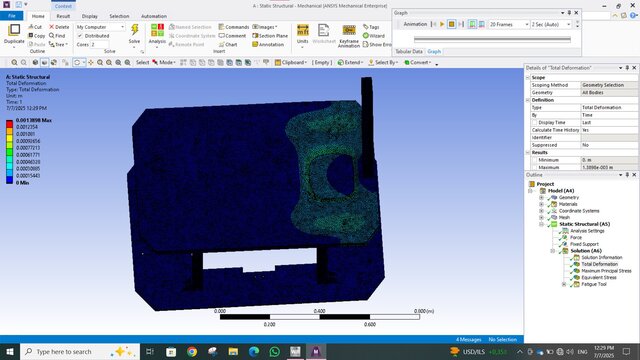Open File Explorer from the taskbar
Image resolution: width=640 pixels, height=360 pixels.
[233, 351]
